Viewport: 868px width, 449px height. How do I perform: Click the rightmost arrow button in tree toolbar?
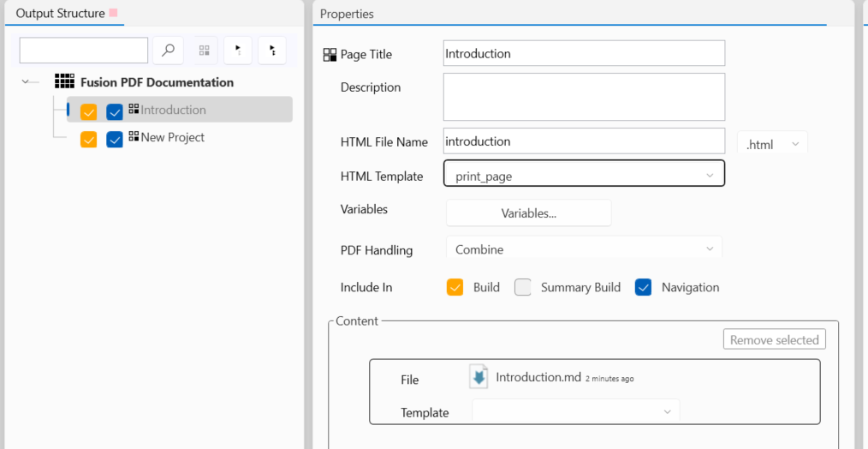click(272, 51)
